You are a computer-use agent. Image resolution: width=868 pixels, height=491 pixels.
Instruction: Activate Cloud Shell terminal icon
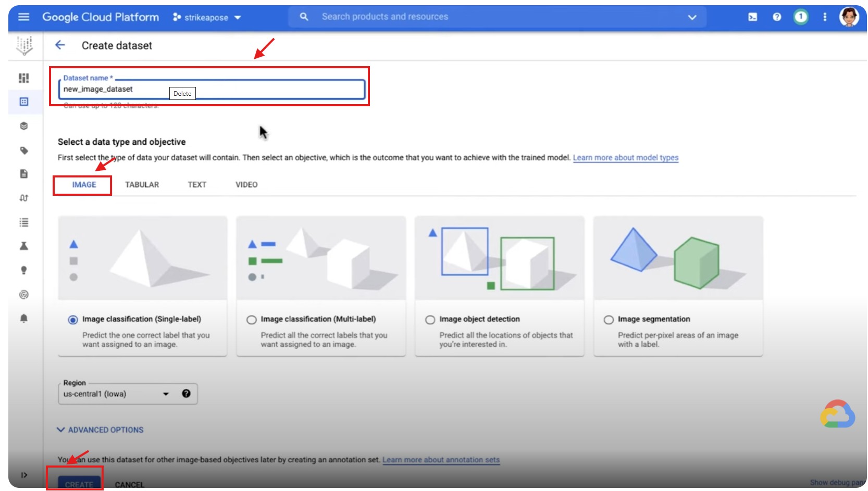coord(752,17)
